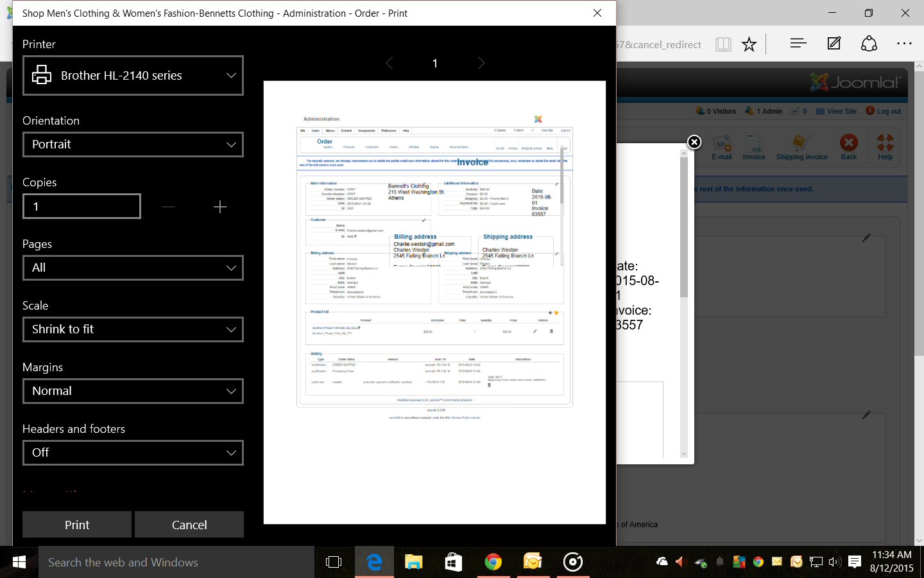This screenshot has height=578, width=924.
Task: Click the 1 Admin status link
Action: click(764, 111)
